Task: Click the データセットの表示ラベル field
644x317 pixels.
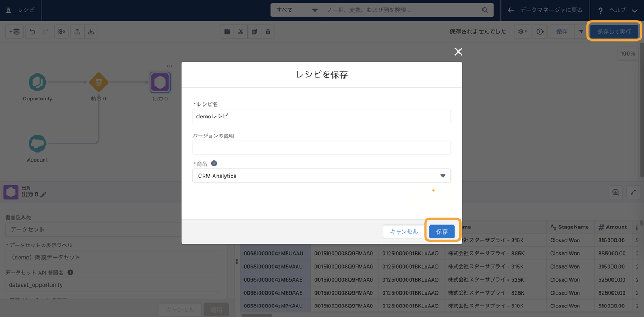Action: (x=113, y=257)
